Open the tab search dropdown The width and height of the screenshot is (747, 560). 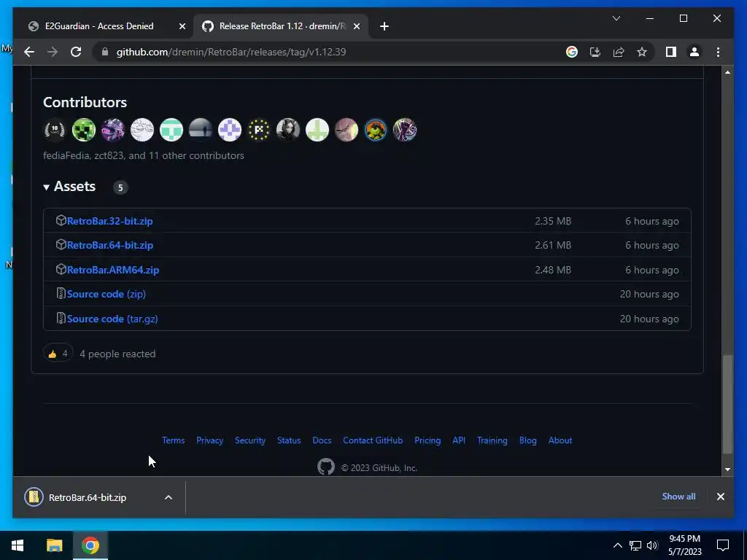pyautogui.click(x=616, y=18)
